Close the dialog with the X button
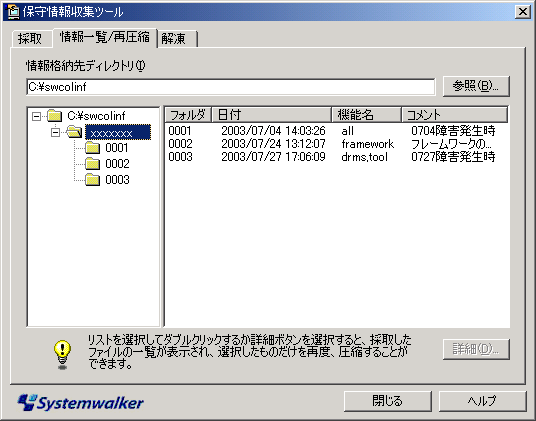Screen dimensions: 536x421 (x=523, y=12)
